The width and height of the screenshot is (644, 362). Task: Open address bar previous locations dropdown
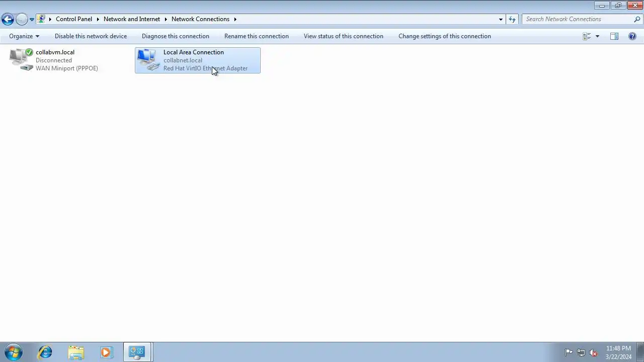pyautogui.click(x=501, y=19)
